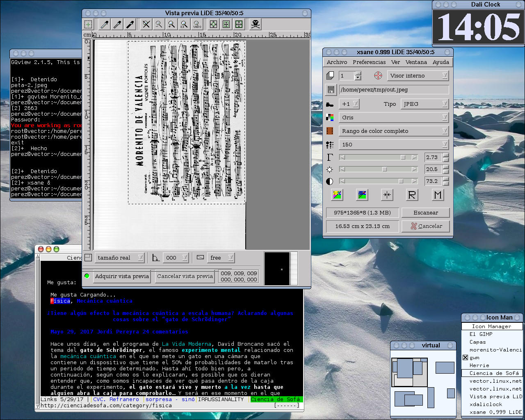Click the R restore enhancement button
The height and width of the screenshot is (420, 525).
coord(412,195)
